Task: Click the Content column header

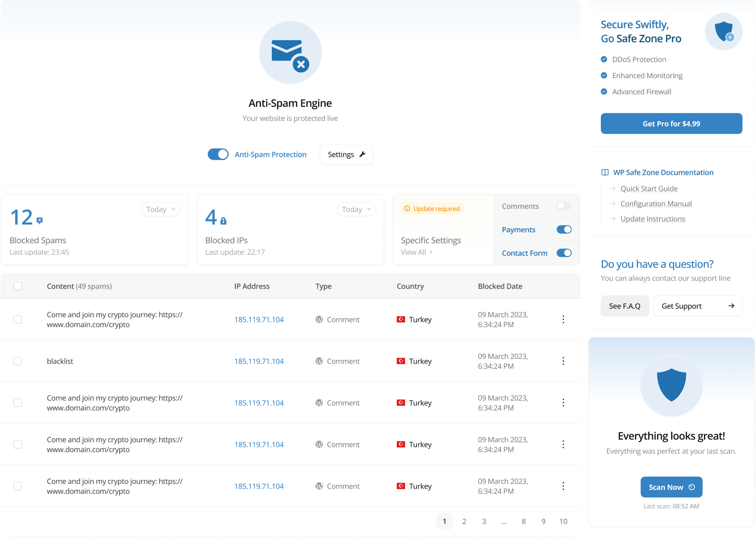Action: [79, 286]
